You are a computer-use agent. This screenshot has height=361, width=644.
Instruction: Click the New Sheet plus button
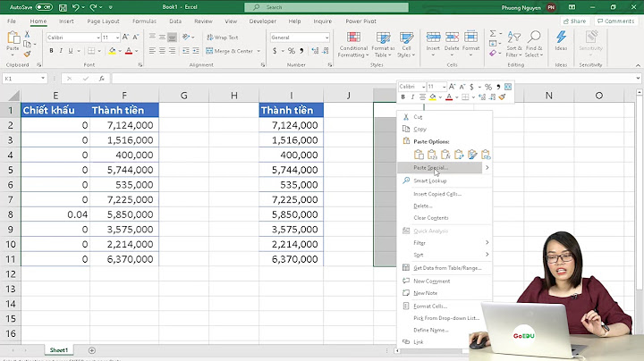pyautogui.click(x=92, y=350)
